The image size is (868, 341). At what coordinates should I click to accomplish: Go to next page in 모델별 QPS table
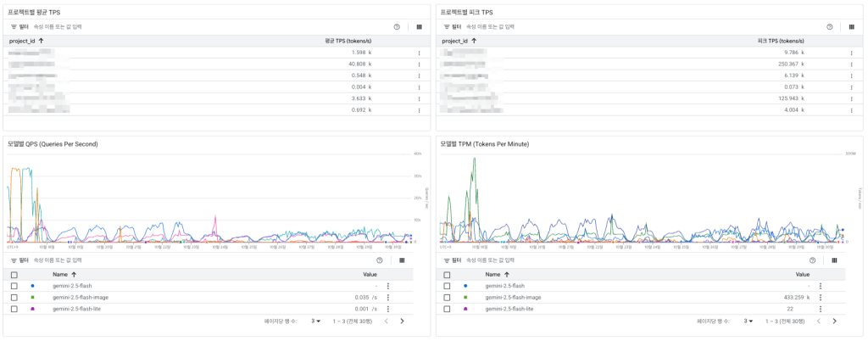402,321
